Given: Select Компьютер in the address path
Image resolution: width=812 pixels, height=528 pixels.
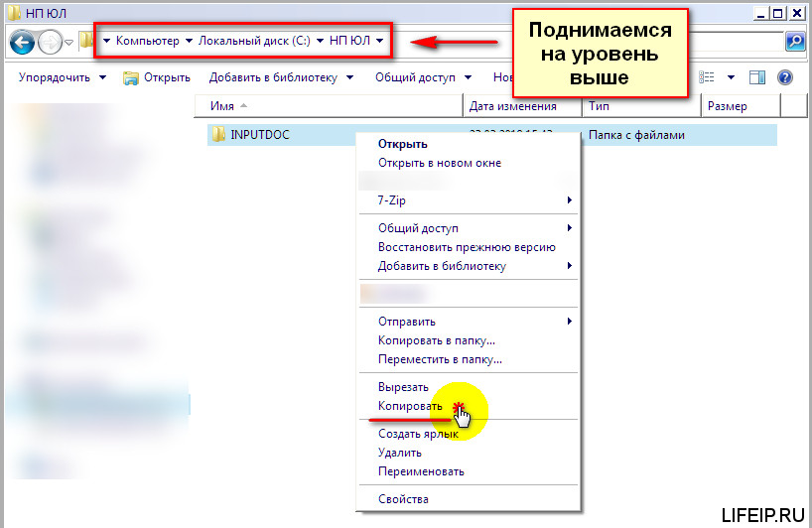Looking at the screenshot, I should [x=148, y=41].
